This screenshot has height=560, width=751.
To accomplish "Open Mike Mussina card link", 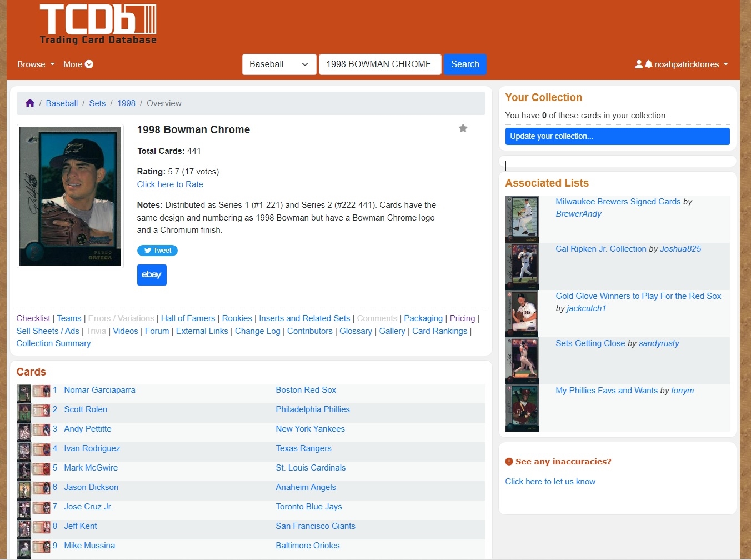I will point(89,546).
